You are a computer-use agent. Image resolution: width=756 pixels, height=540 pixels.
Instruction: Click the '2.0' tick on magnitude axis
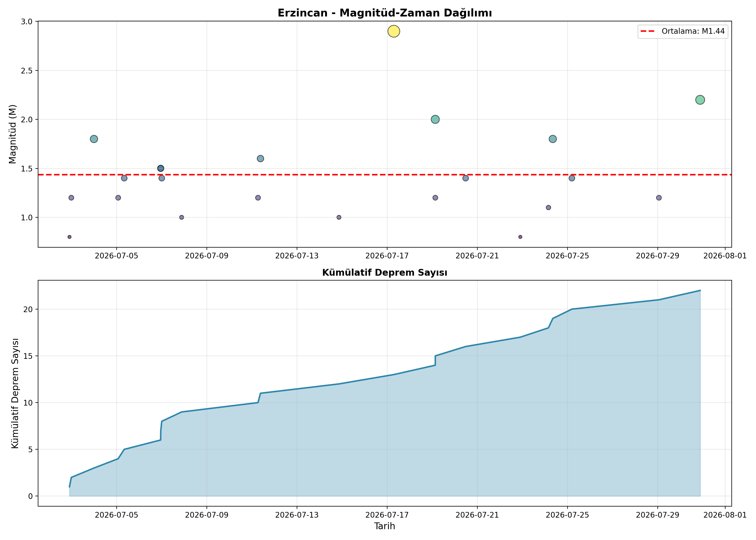[27, 120]
